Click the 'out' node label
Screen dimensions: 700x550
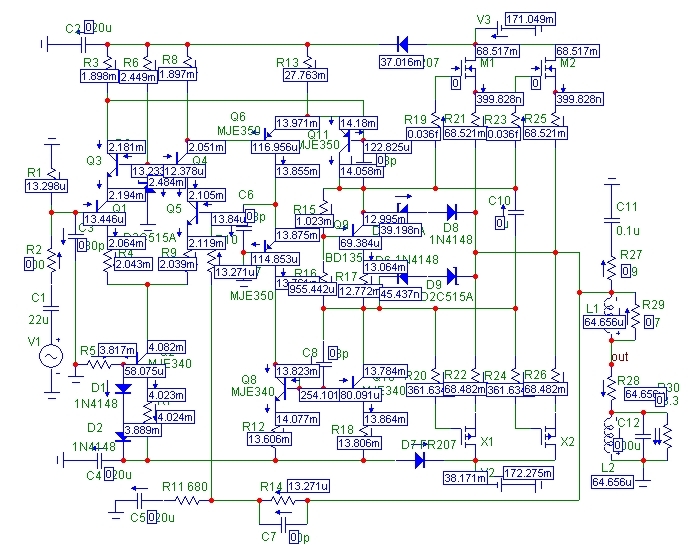point(620,357)
